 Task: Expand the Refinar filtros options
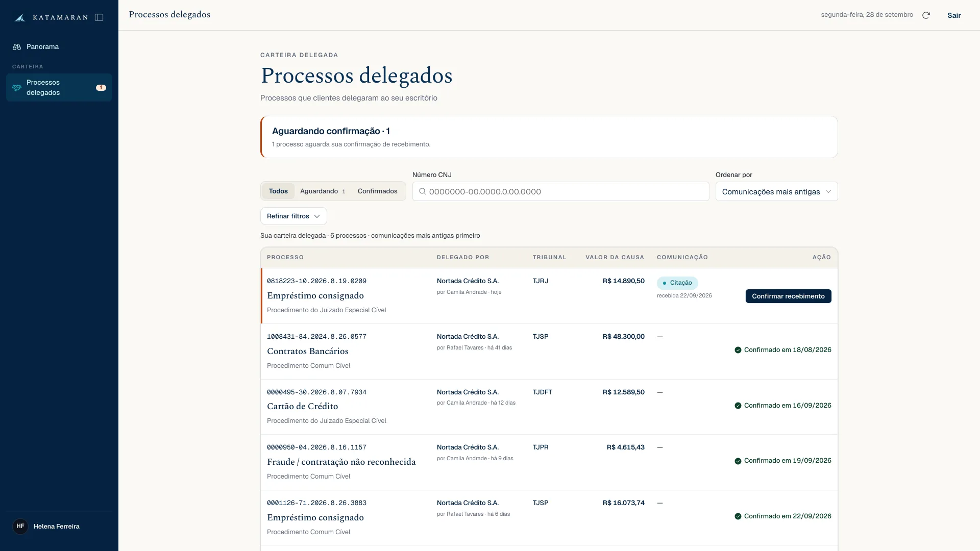click(293, 216)
